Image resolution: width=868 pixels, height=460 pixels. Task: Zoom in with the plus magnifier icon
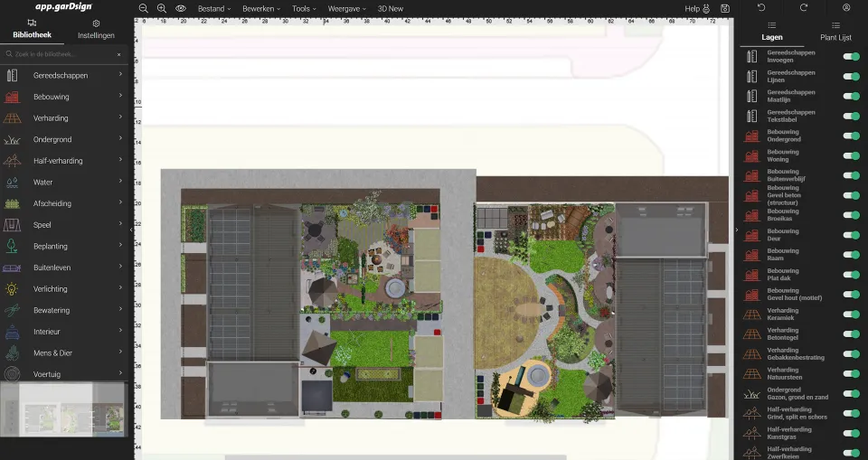[162, 8]
